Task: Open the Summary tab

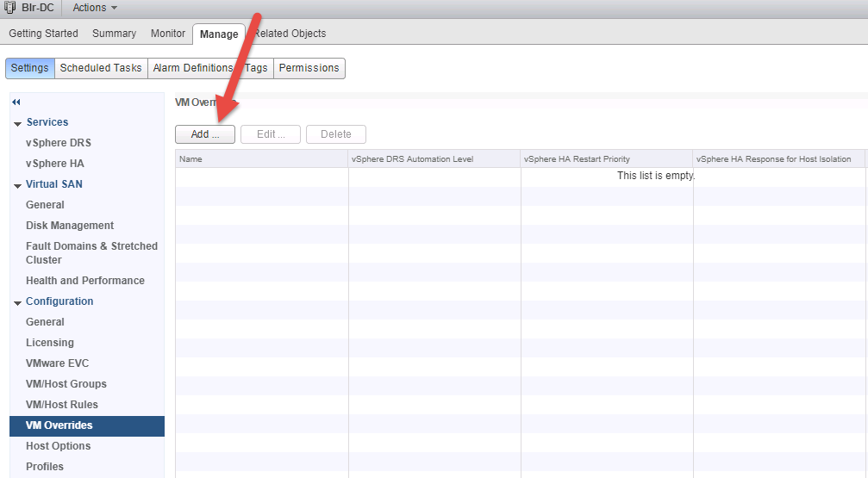Action: pyautogui.click(x=114, y=34)
